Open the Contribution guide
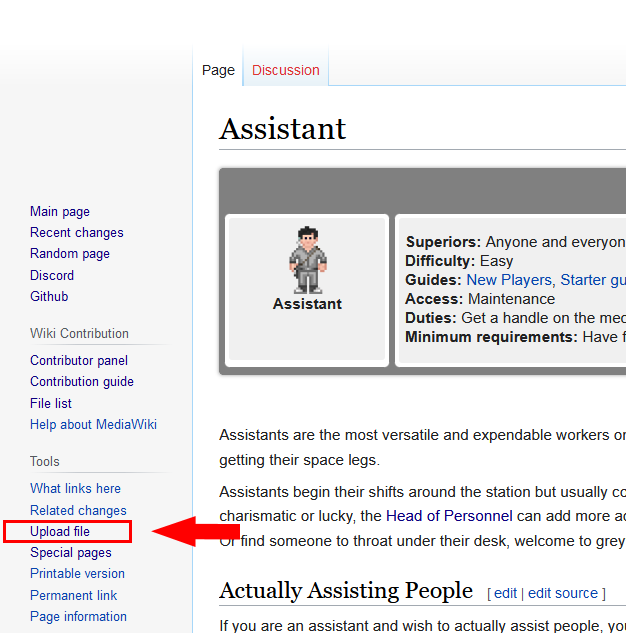This screenshot has width=626, height=633. [82, 381]
